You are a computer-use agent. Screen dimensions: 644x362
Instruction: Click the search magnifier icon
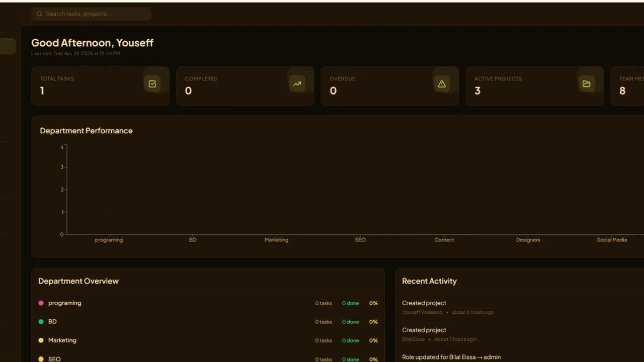39,14
